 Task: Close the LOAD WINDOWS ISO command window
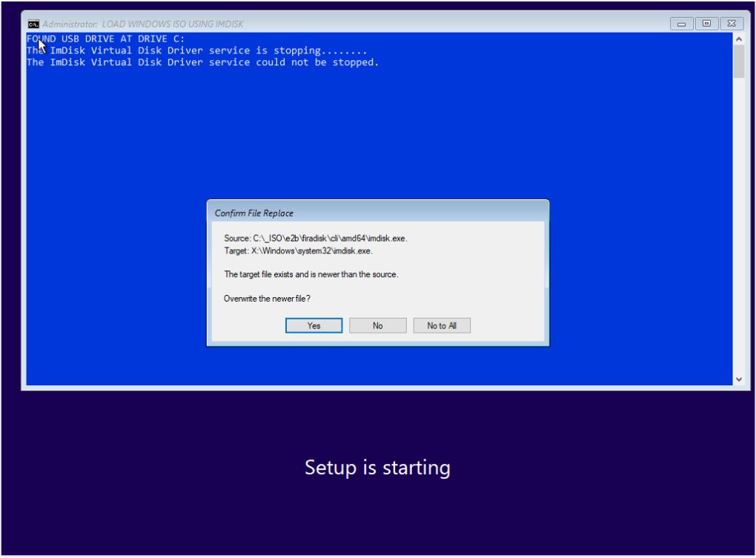pos(732,24)
